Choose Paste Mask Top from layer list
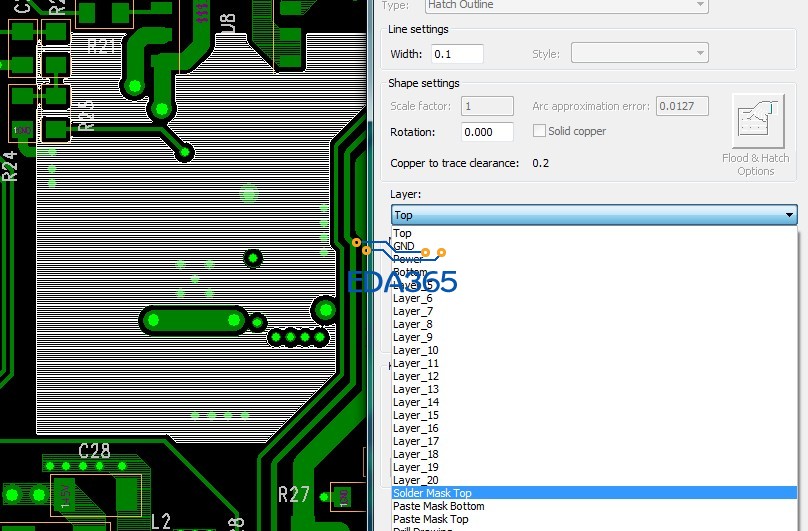 point(430,519)
